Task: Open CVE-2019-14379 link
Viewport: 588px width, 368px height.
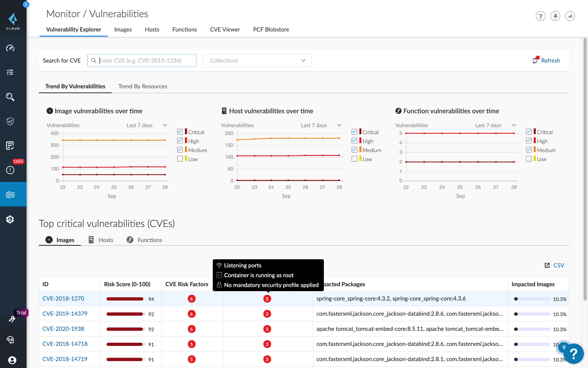Action: [65, 314]
